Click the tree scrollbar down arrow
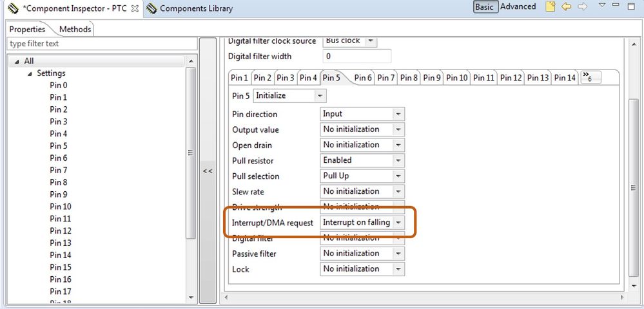The width and height of the screenshot is (644, 309). click(191, 297)
